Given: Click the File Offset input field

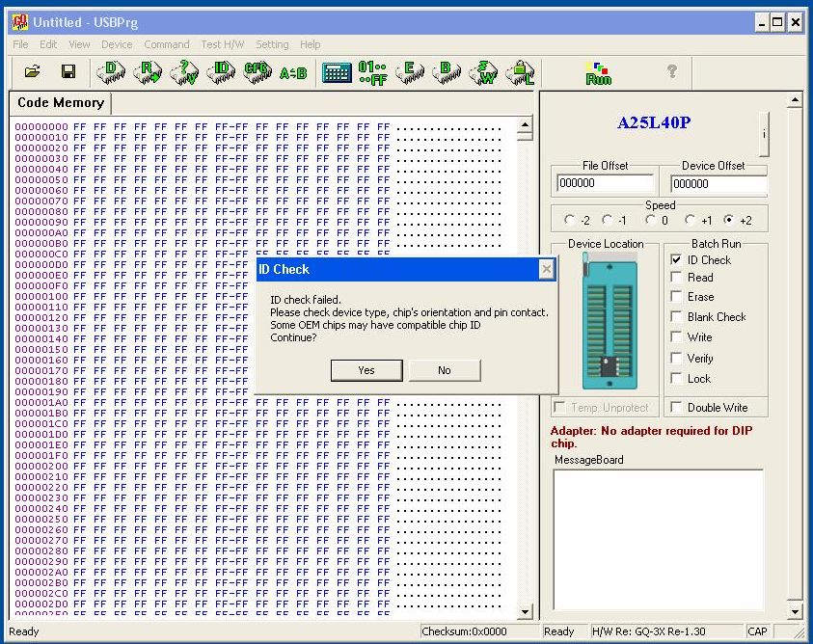Looking at the screenshot, I should (x=605, y=183).
